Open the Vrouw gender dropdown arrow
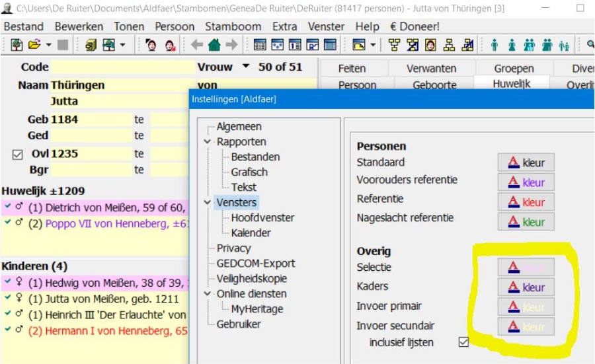The height and width of the screenshot is (364, 595). [246, 67]
